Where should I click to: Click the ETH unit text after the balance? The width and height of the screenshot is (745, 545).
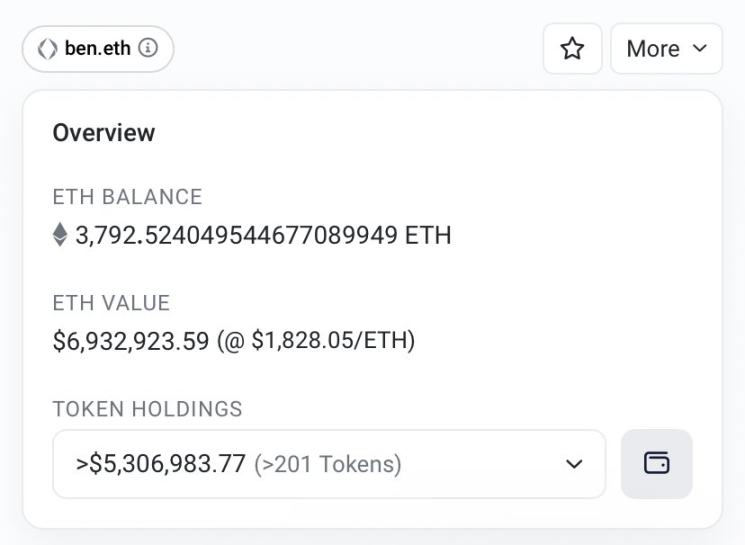coord(428,235)
